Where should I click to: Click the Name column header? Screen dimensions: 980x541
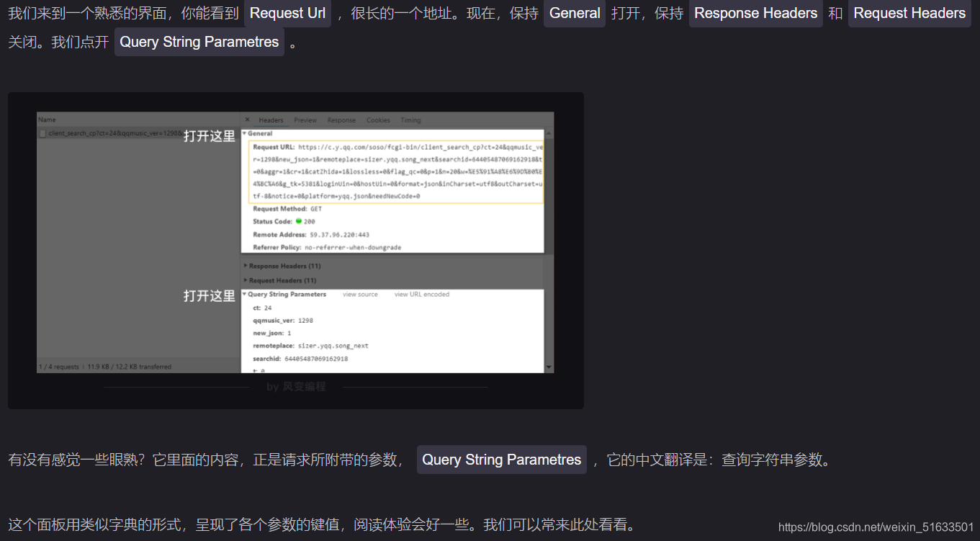click(x=47, y=120)
